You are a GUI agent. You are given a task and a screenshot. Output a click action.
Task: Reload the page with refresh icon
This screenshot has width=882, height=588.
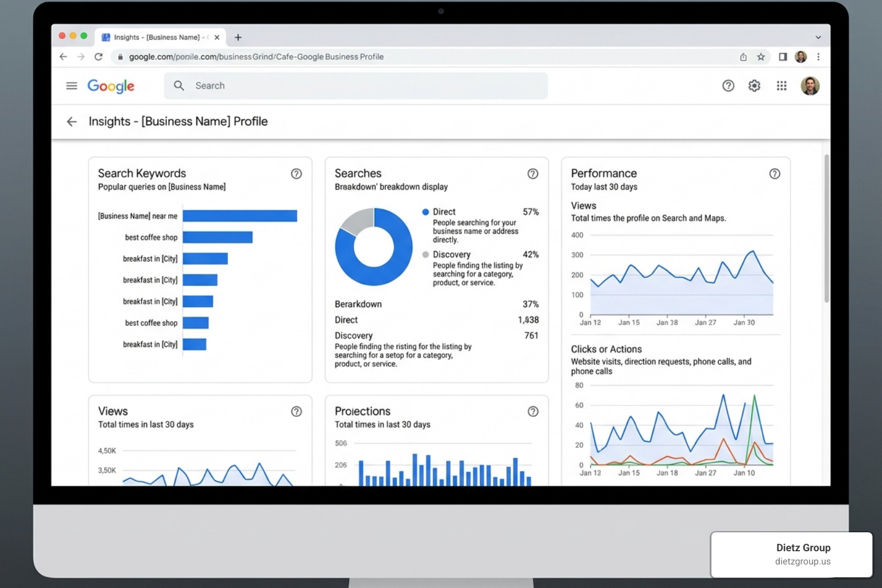click(x=99, y=57)
